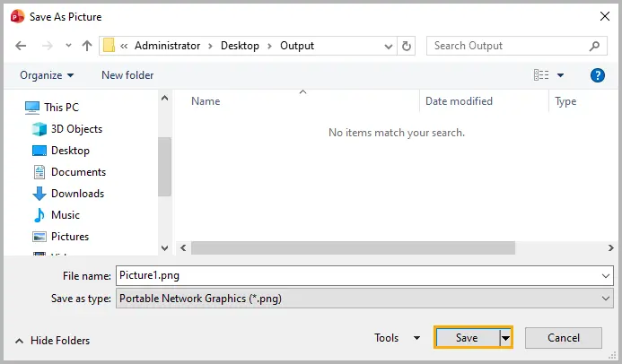The height and width of the screenshot is (364, 622).
Task: Expand the arrow after Desktop breadcrumb
Action: pyautogui.click(x=269, y=47)
